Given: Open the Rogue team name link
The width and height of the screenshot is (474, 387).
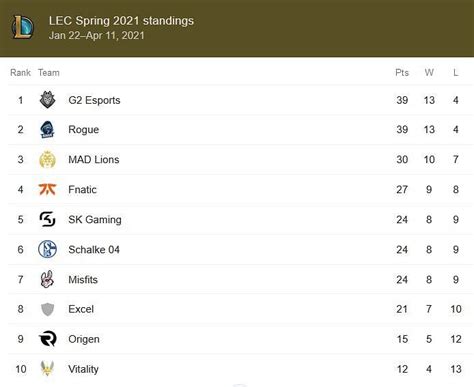Looking at the screenshot, I should [x=84, y=130].
